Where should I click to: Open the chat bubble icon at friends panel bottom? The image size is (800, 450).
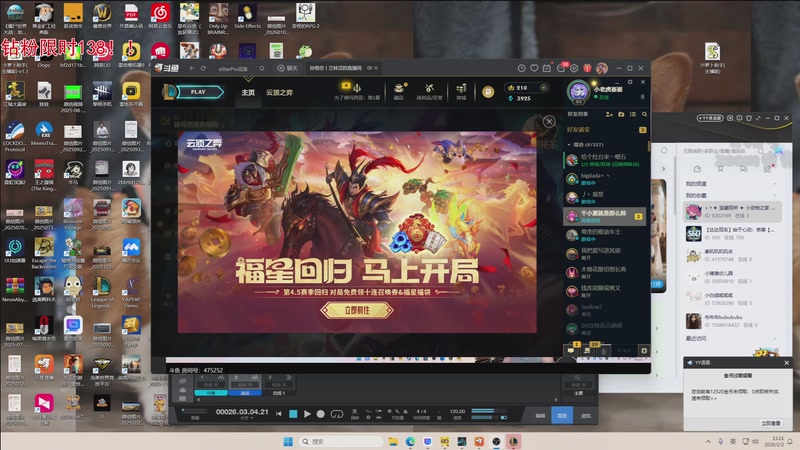(571, 351)
